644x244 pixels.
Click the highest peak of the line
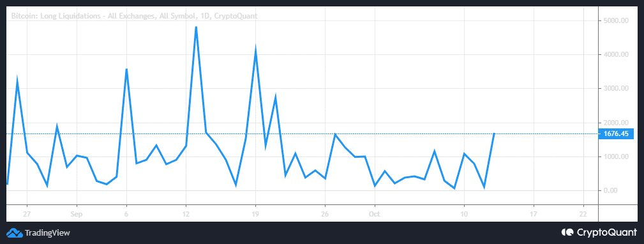click(196, 27)
